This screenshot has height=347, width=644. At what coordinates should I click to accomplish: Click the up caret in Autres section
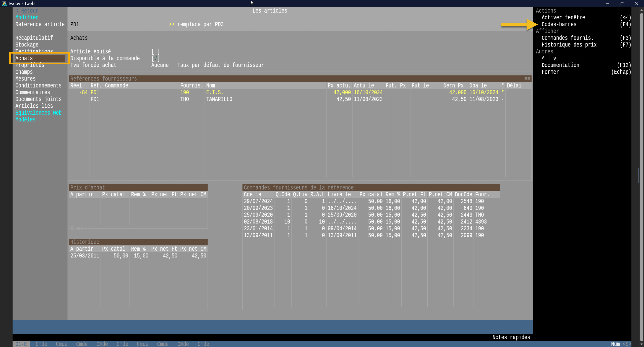pos(543,58)
